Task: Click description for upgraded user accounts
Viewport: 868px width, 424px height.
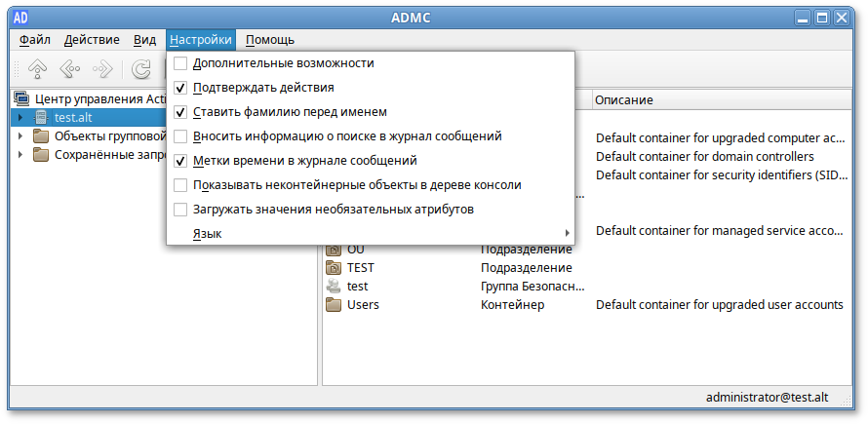Action: [720, 304]
